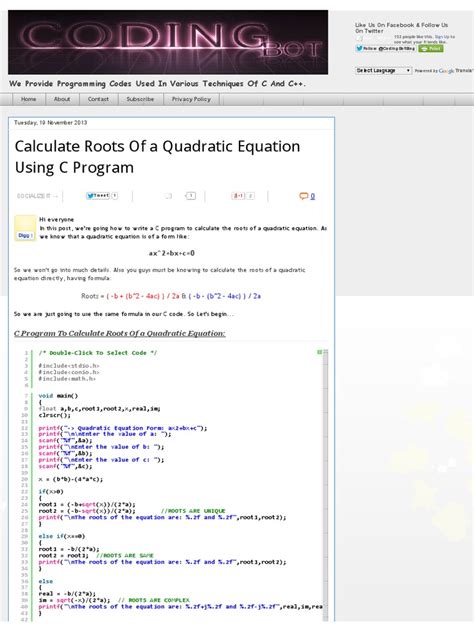The image size is (474, 632).
Task: Click the //ROOTS ARE UNIQUE comment
Action: point(193,511)
